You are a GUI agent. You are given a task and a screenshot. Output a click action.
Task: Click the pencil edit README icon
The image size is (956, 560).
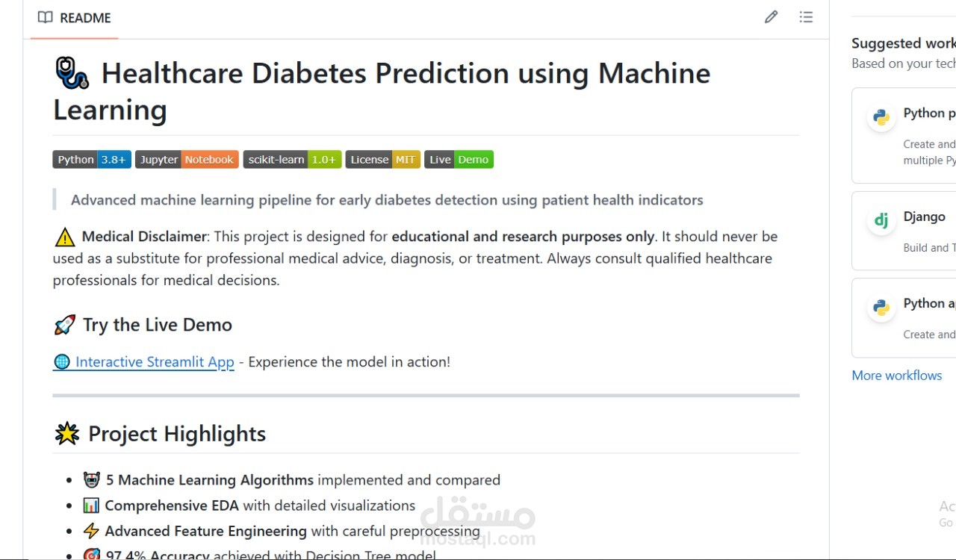772,17
